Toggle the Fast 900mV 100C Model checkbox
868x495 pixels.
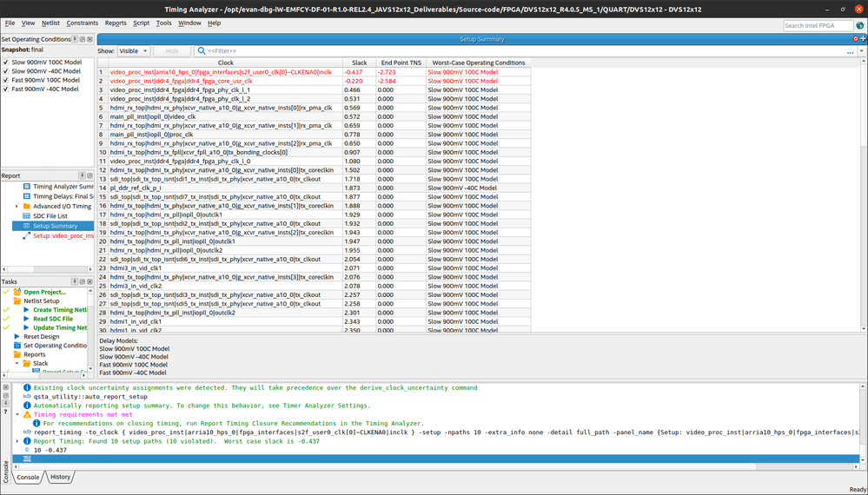[x=6, y=79]
